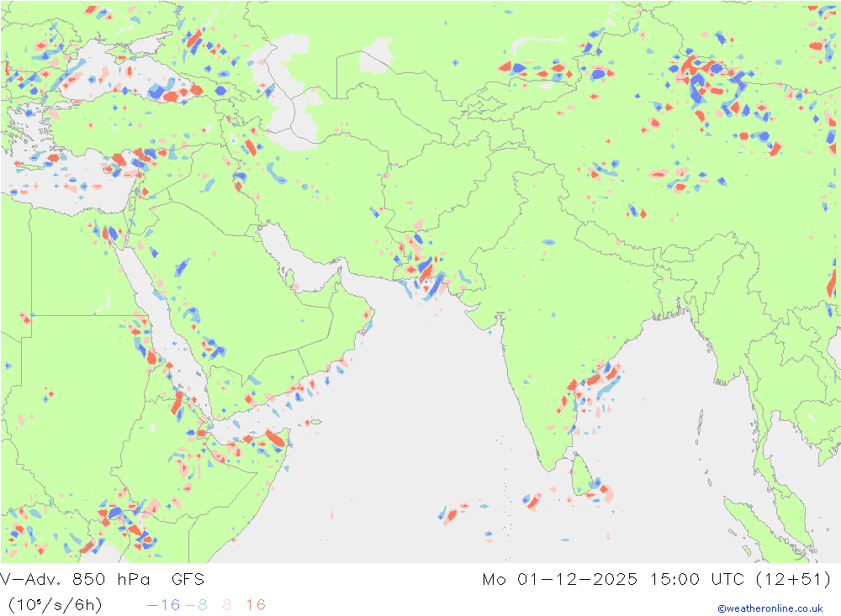
Task: Click the units label '(10⁵/s/6h)'
Action: (56, 605)
